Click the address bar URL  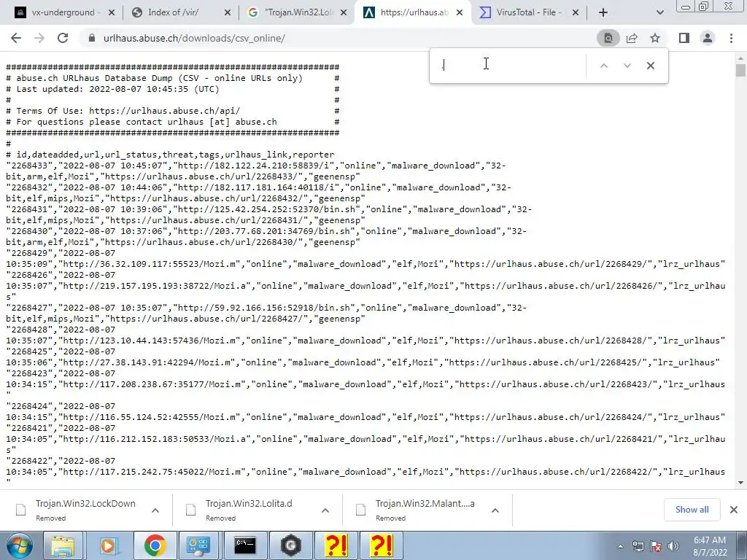coord(194,38)
